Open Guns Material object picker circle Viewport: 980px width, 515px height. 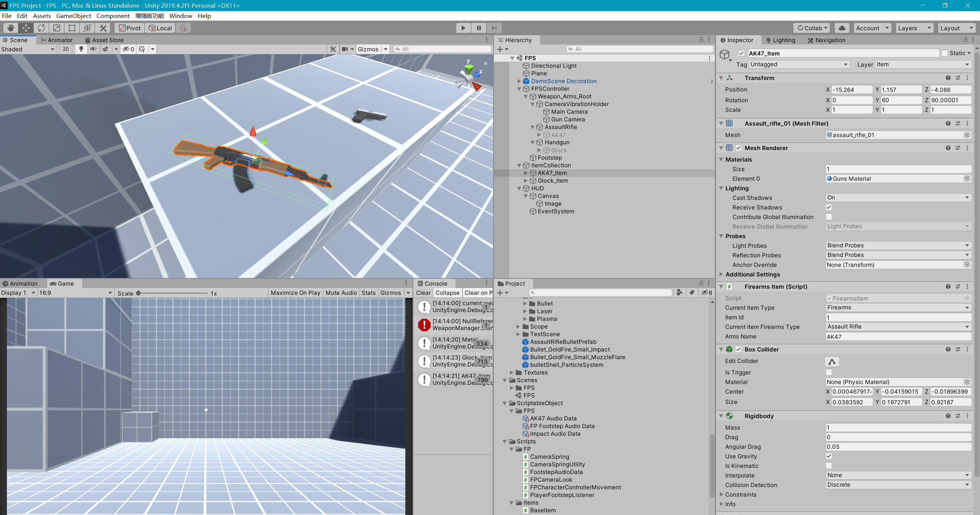tap(967, 178)
